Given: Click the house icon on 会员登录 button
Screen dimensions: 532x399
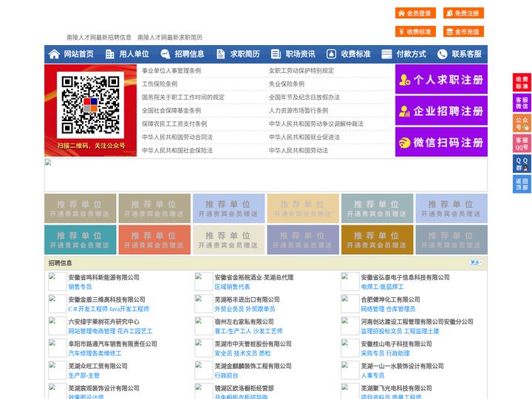Looking at the screenshot, I should [401, 13].
